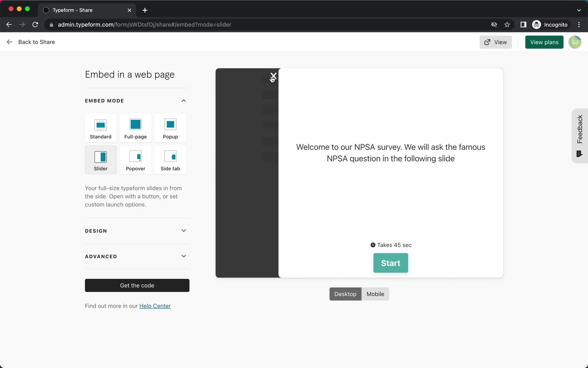Screen dimensions: 588x368
Task: Click the Help Center link
Action: click(155, 306)
